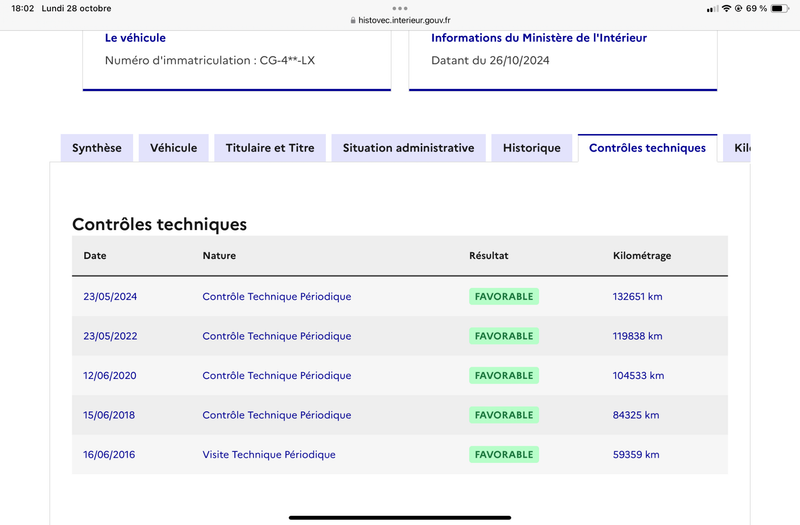The width and height of the screenshot is (800, 525).
Task: Open the Situation administrative tab
Action: tap(409, 148)
